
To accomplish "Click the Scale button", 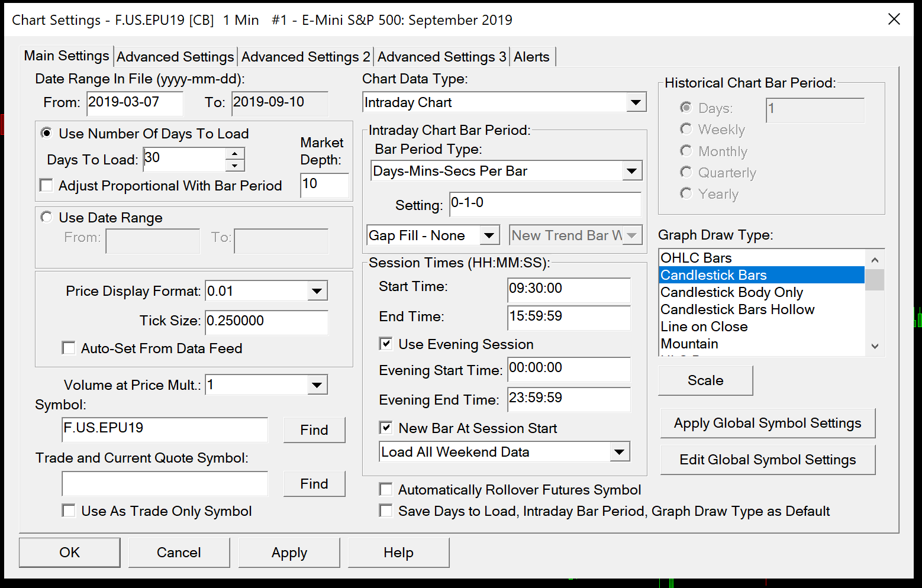I will click(705, 380).
